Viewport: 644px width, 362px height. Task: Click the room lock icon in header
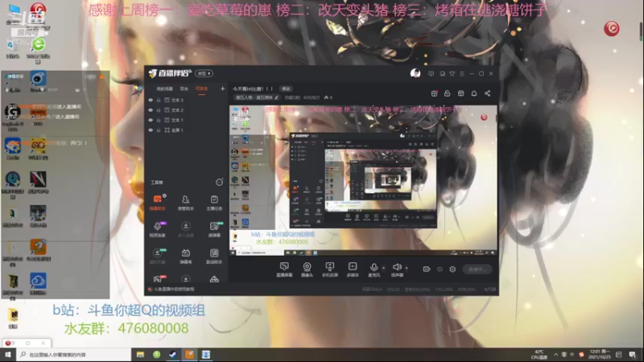pos(448,93)
